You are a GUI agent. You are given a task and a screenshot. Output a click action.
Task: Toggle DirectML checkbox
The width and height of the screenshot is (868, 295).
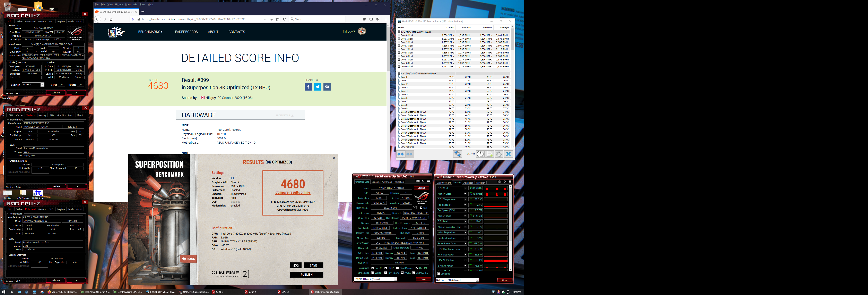pos(417,268)
